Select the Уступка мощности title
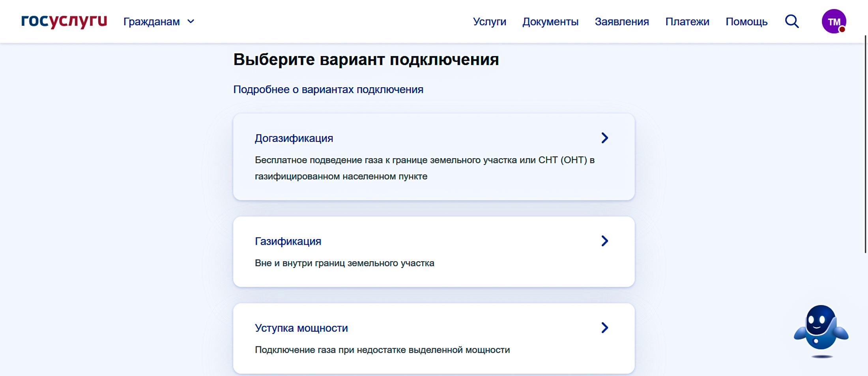Viewport: 868px width, 376px height. pos(301,328)
